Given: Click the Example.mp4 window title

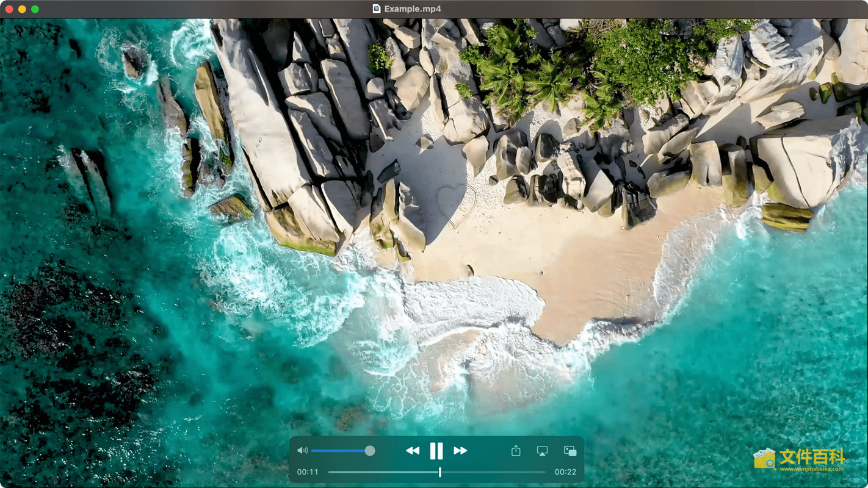Looking at the screenshot, I should (x=413, y=9).
